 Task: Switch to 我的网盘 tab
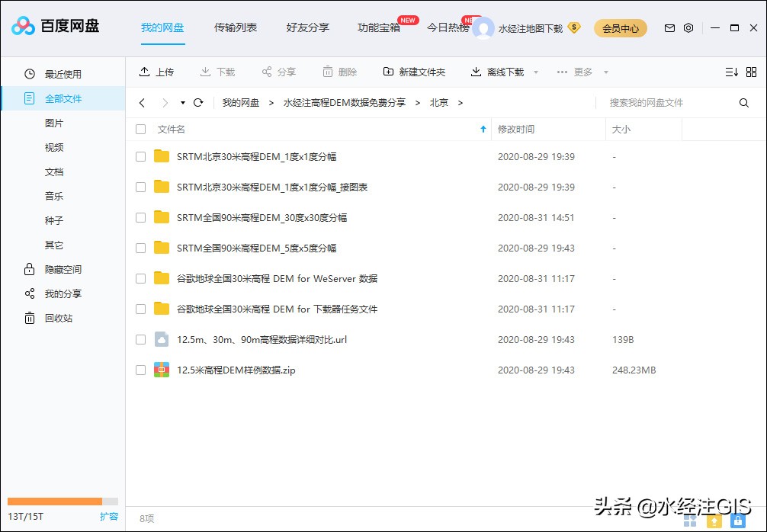162,27
